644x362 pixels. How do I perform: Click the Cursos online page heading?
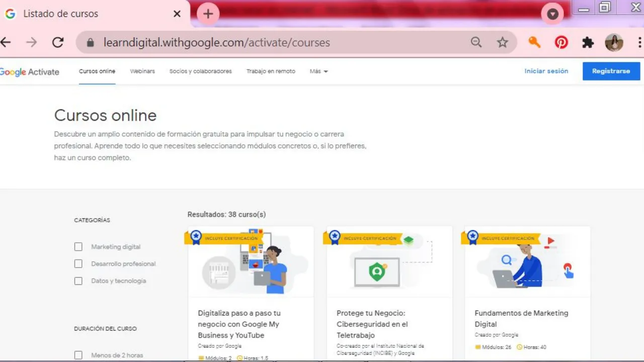(105, 116)
